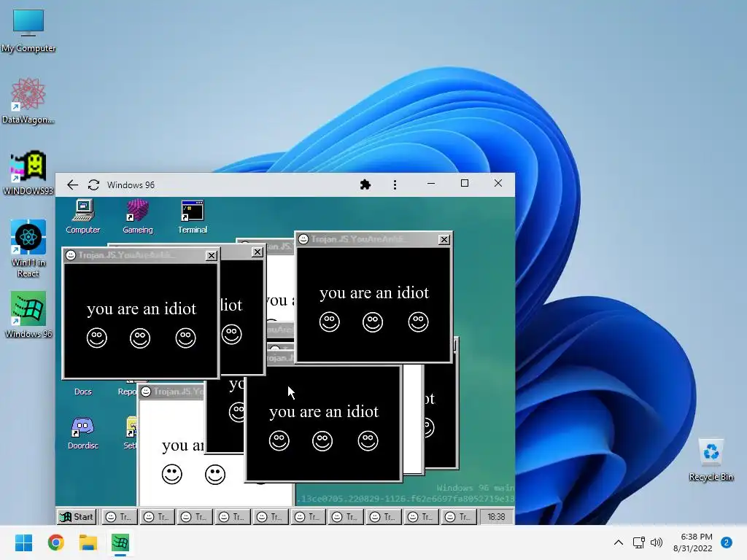Open the Win11 in React shortcut
The height and width of the screenshot is (560, 747).
28,249
